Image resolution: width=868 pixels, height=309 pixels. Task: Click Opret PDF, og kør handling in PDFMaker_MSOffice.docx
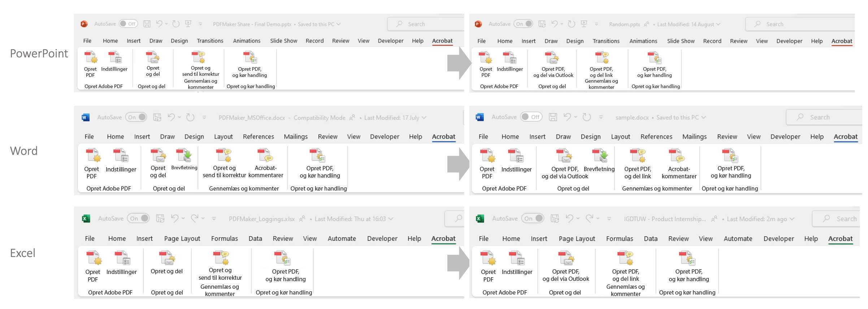(320, 164)
